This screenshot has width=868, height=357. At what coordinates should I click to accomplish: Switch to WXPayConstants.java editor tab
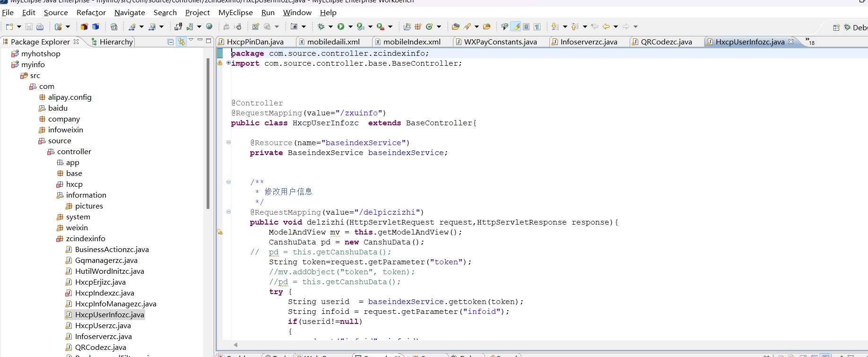click(x=496, y=42)
